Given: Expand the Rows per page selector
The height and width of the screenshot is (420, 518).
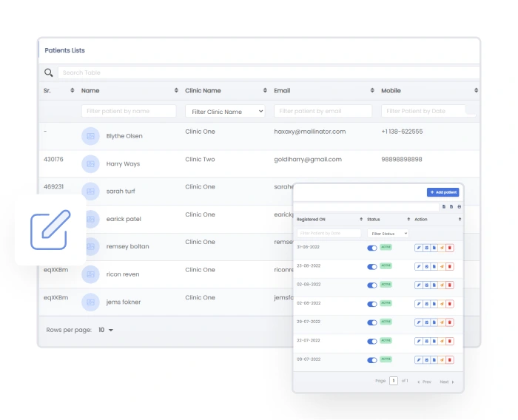Looking at the screenshot, I should click(x=106, y=330).
